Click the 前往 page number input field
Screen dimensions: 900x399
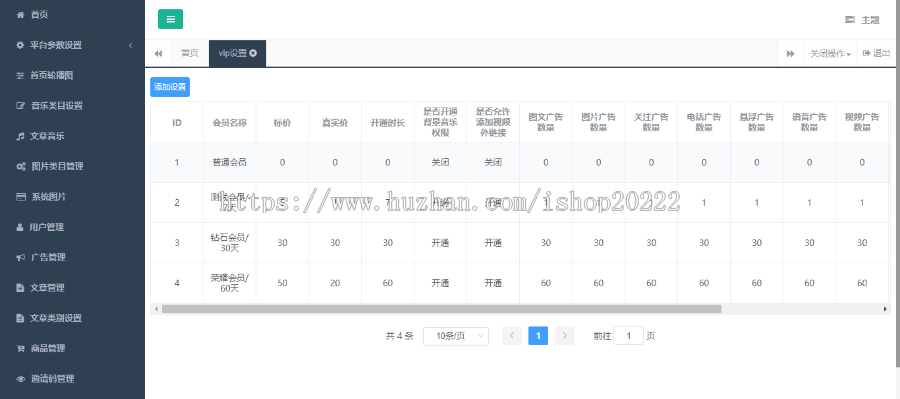628,336
